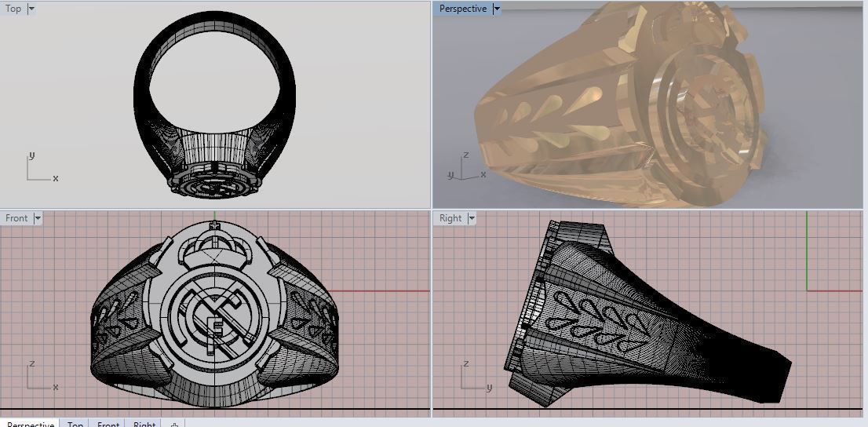Switch to the Right tab at bottom
The image size is (868, 427).
pos(144,423)
